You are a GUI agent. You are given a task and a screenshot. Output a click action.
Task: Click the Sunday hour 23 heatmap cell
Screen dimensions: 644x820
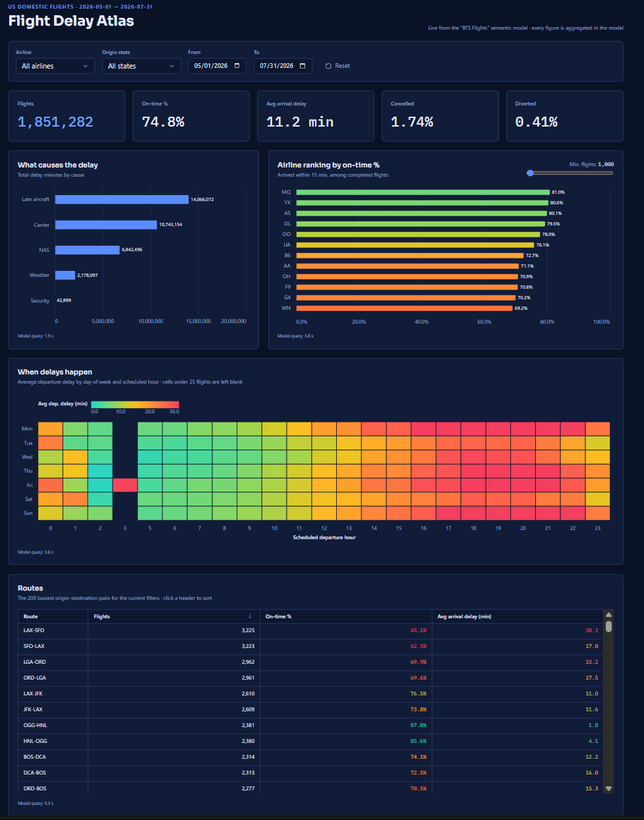[x=598, y=513]
